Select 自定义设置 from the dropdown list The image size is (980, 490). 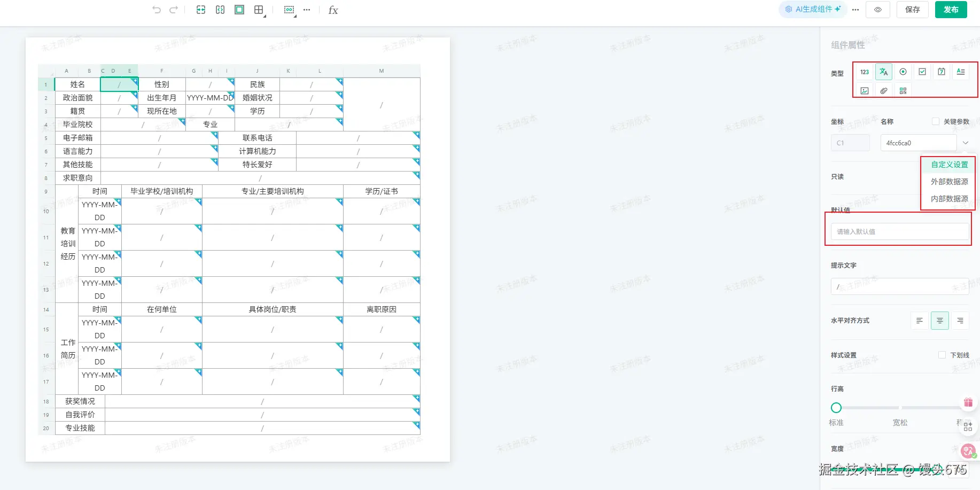950,165
